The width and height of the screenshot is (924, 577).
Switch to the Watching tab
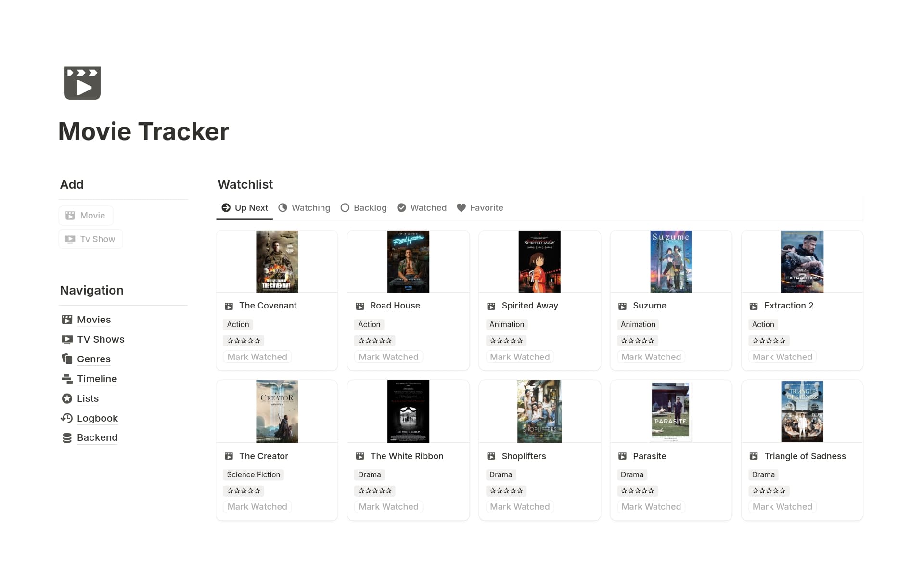click(x=304, y=207)
